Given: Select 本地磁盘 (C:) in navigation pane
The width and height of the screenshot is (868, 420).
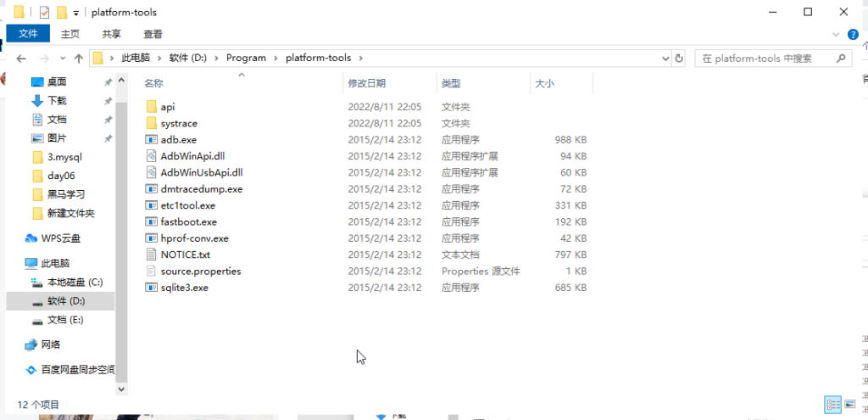Looking at the screenshot, I should tap(75, 282).
